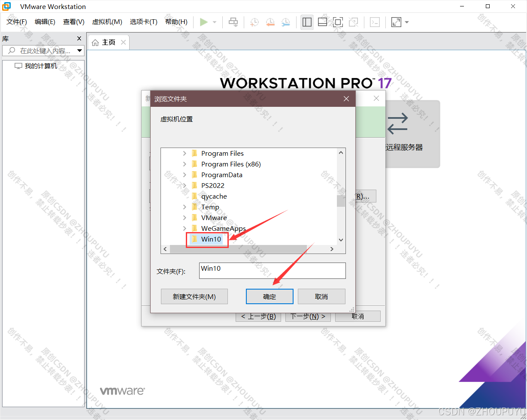This screenshot has height=420, width=527.
Task: Expand the VMware folder node
Action: (185, 218)
